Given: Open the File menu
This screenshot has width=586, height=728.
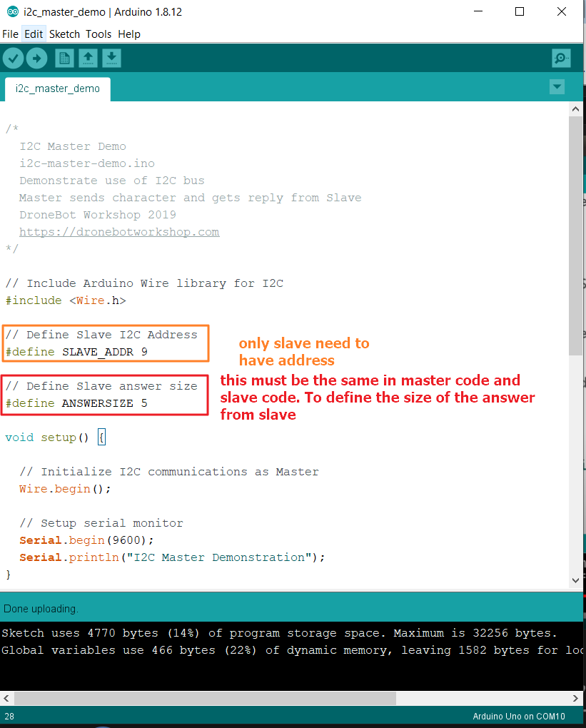Looking at the screenshot, I should coord(10,34).
